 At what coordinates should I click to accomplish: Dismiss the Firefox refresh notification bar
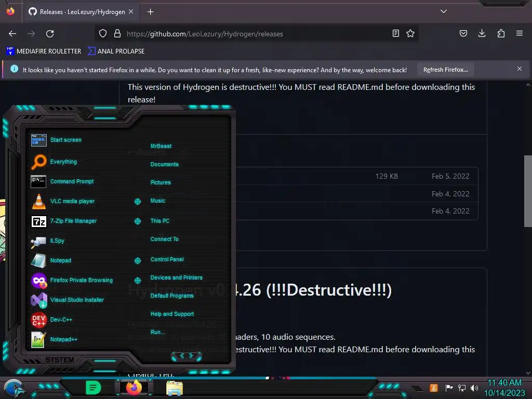click(520, 69)
